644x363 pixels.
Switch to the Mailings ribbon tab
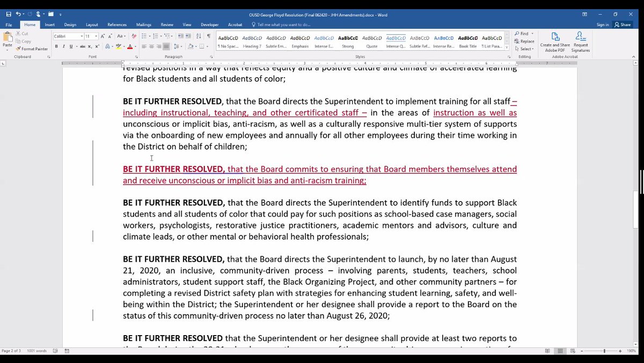click(x=143, y=24)
